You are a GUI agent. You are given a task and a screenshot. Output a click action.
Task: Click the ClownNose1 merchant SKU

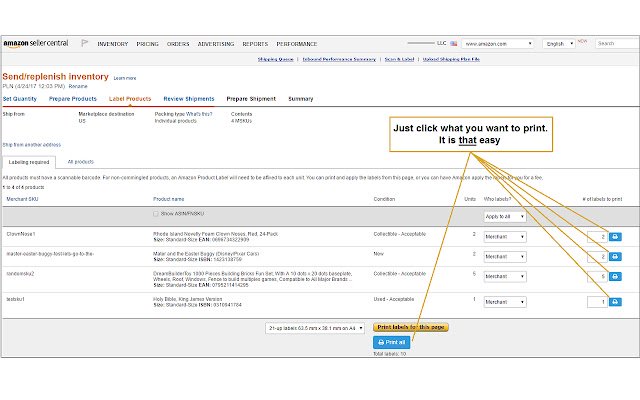point(21,234)
